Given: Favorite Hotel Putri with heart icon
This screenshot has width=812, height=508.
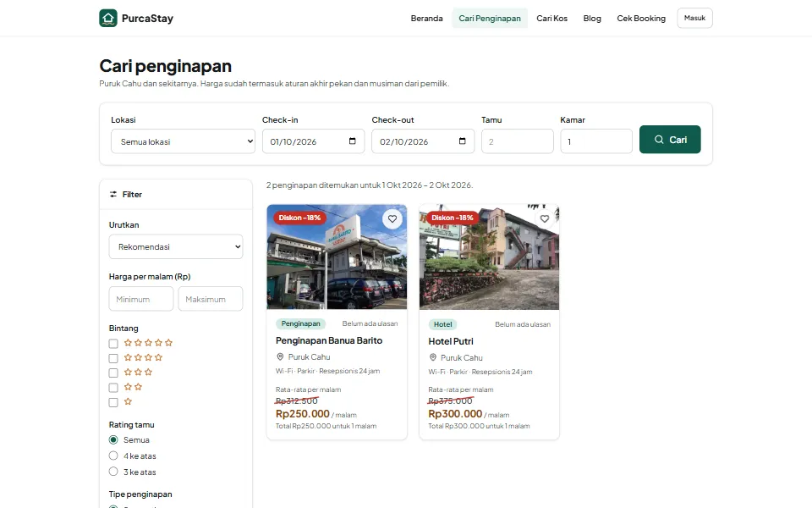Looking at the screenshot, I should (x=544, y=218).
